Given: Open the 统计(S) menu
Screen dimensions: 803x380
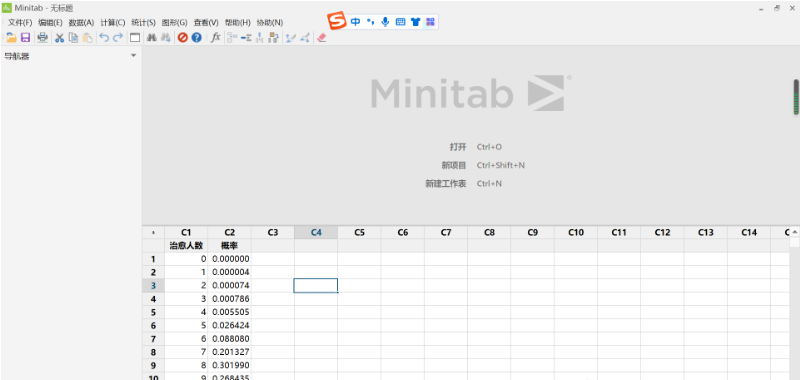Looking at the screenshot, I should coord(143,23).
